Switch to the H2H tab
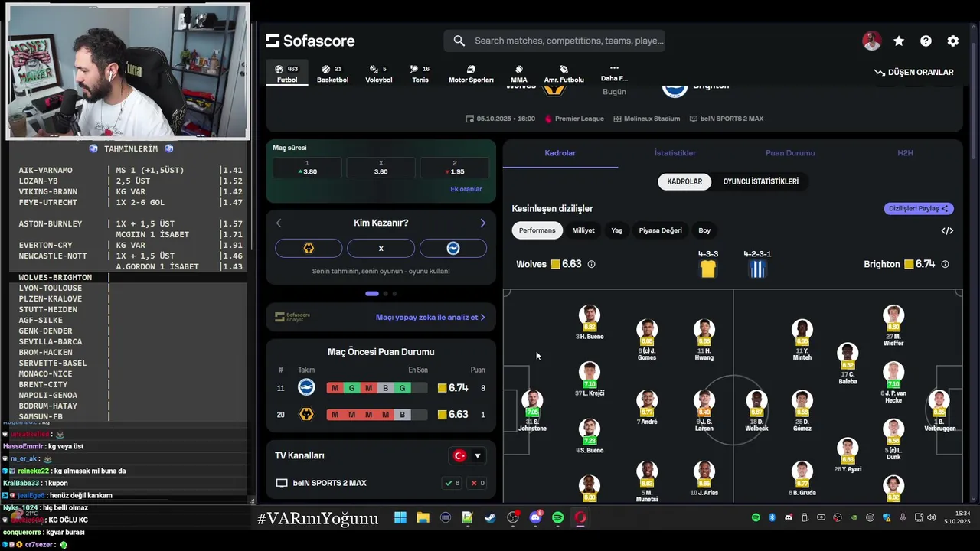 pyautogui.click(x=905, y=153)
